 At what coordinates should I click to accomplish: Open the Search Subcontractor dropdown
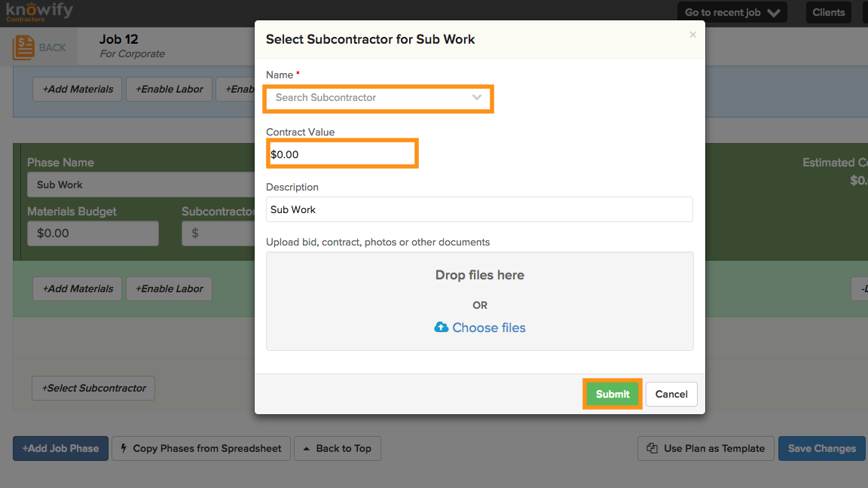coord(378,98)
